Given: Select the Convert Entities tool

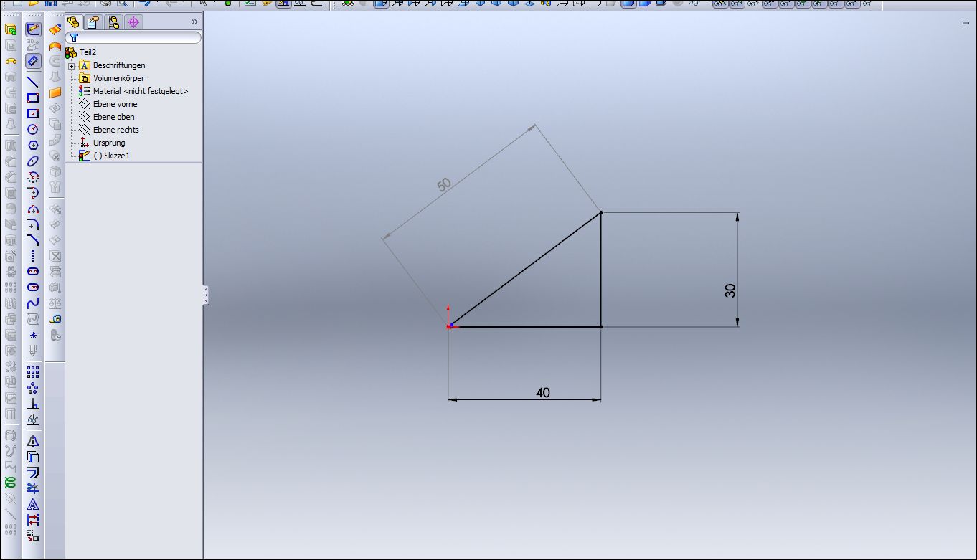Looking at the screenshot, I should click(33, 457).
